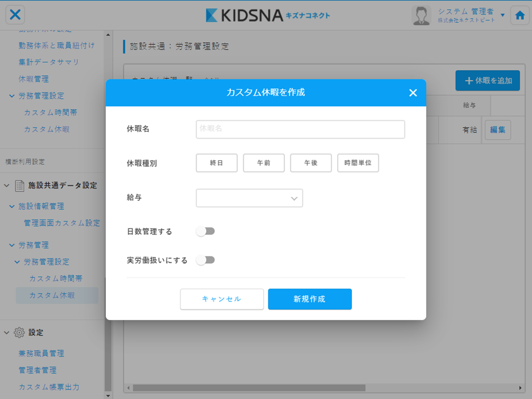Click the plus icon on 休暇を追加
532x399 pixels.
469,81
